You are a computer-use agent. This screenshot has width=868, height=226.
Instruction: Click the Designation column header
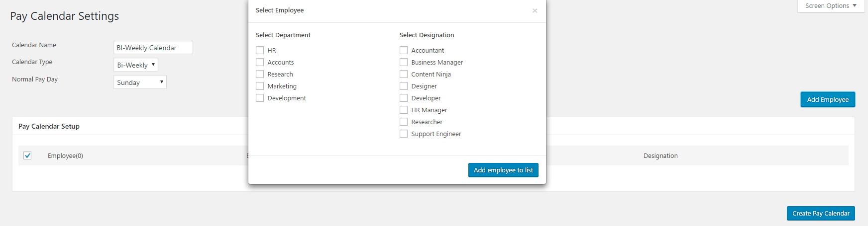pyautogui.click(x=660, y=155)
